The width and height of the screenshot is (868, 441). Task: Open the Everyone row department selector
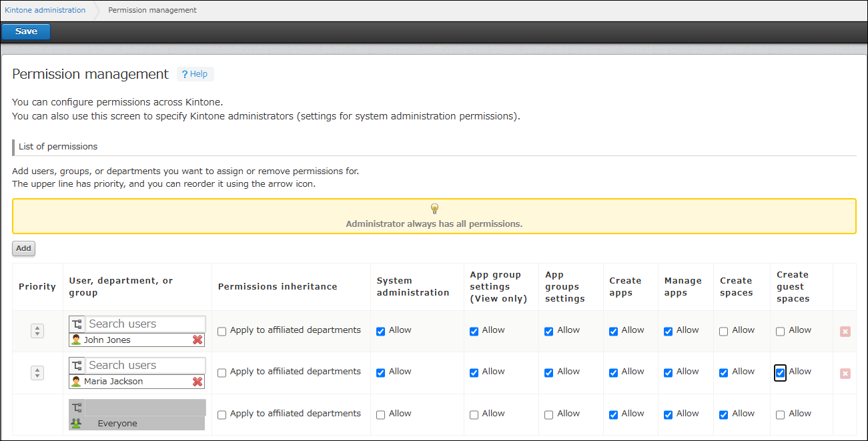tap(76, 407)
